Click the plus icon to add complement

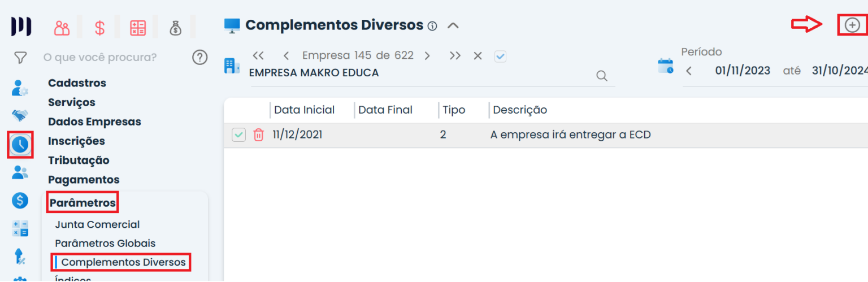point(852,25)
